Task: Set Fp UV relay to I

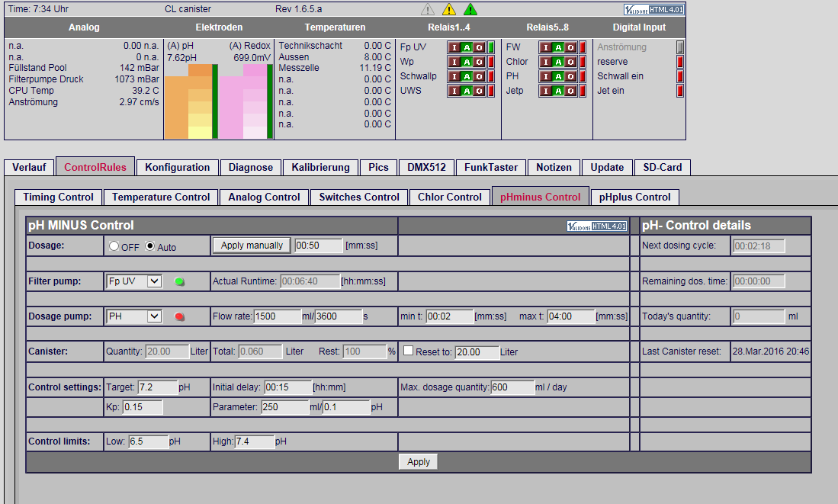Action: pyautogui.click(x=454, y=47)
